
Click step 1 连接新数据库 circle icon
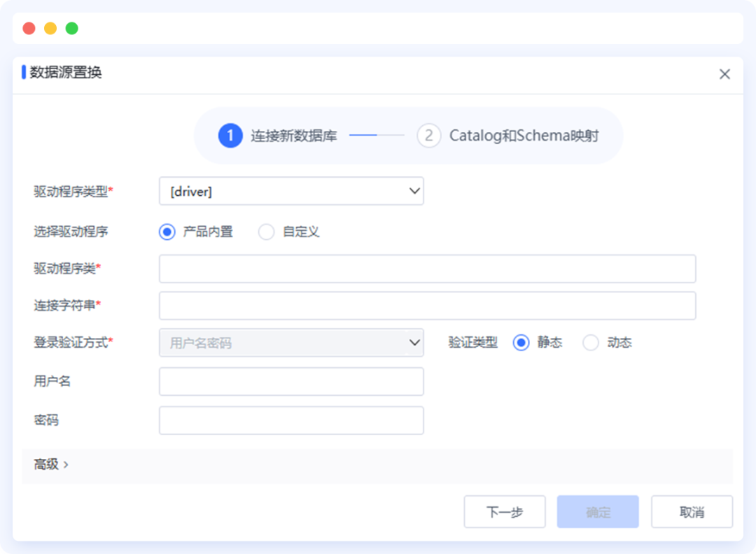(x=229, y=136)
